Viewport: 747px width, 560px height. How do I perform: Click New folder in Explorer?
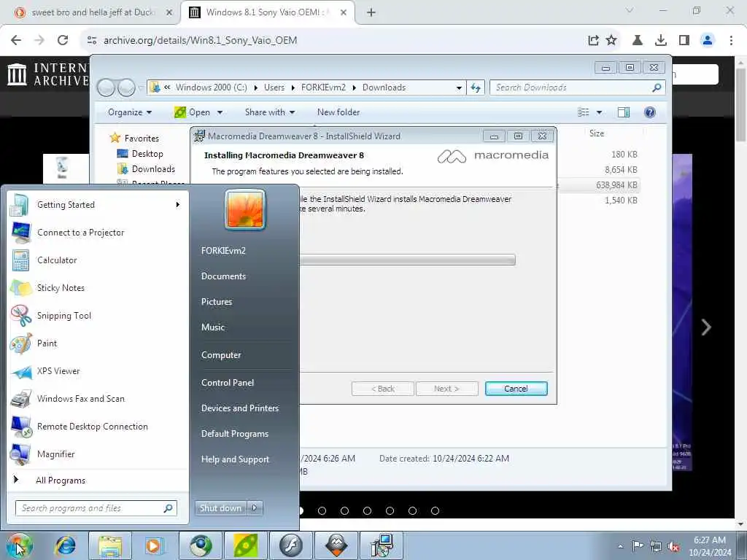[x=338, y=112]
